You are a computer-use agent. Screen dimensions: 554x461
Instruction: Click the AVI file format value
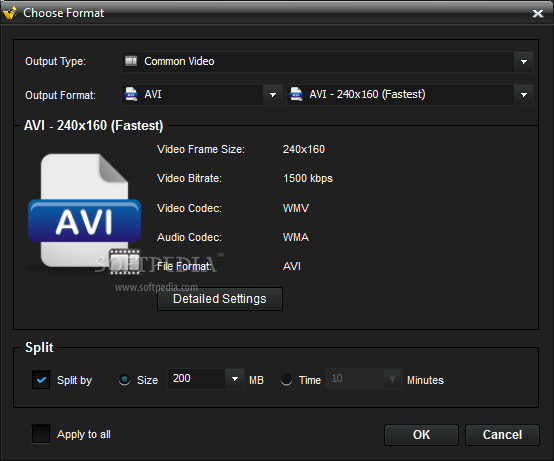tap(292, 266)
